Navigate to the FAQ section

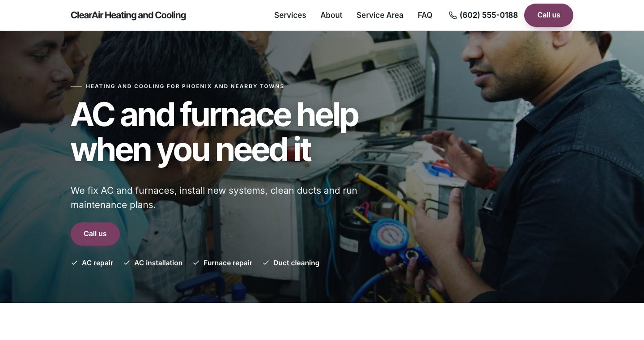[425, 15]
